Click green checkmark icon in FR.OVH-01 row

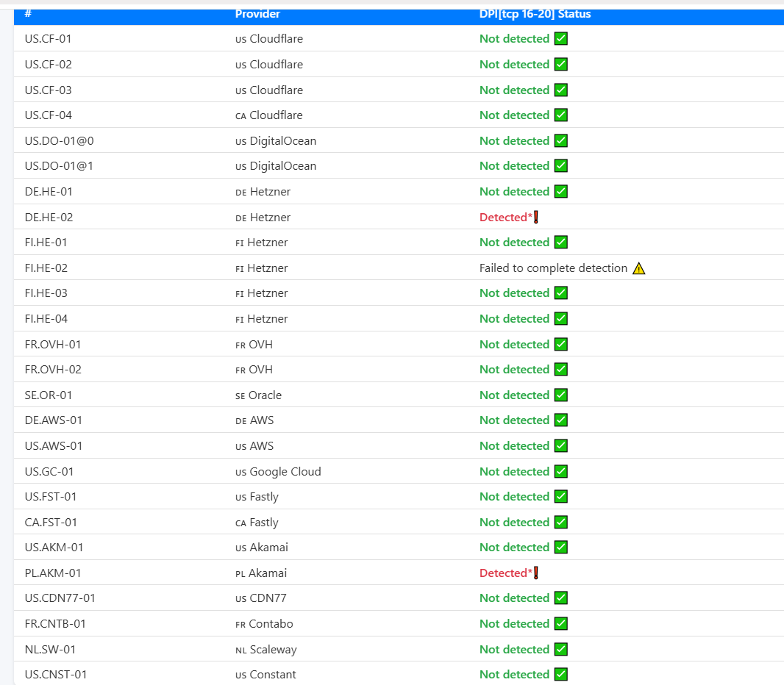click(561, 344)
